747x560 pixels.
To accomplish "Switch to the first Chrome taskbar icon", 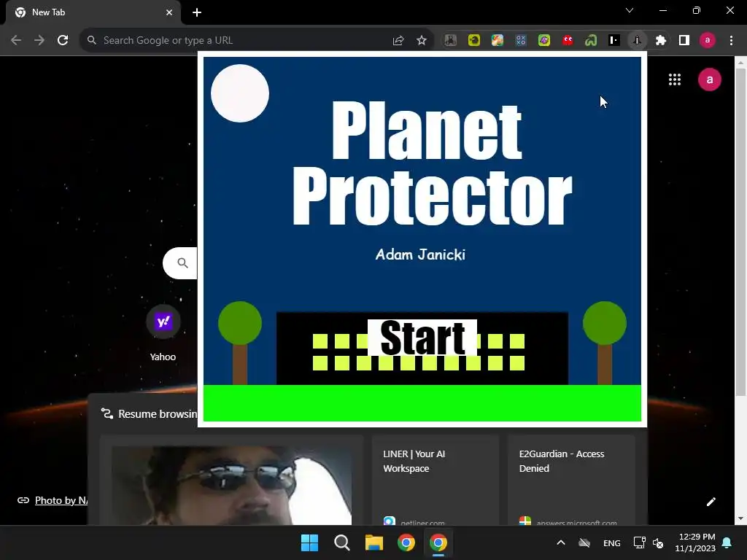I will pos(406,542).
